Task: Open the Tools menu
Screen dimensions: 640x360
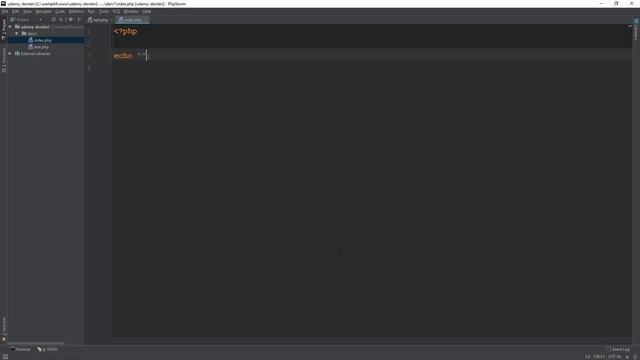Action: coord(104,11)
